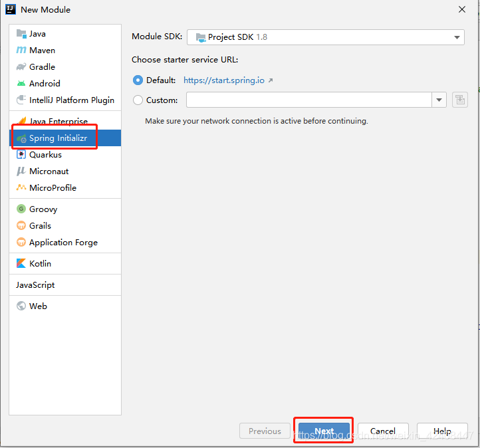Click the Gradle elephant icon
Image resolution: width=480 pixels, height=448 pixels.
coord(21,67)
